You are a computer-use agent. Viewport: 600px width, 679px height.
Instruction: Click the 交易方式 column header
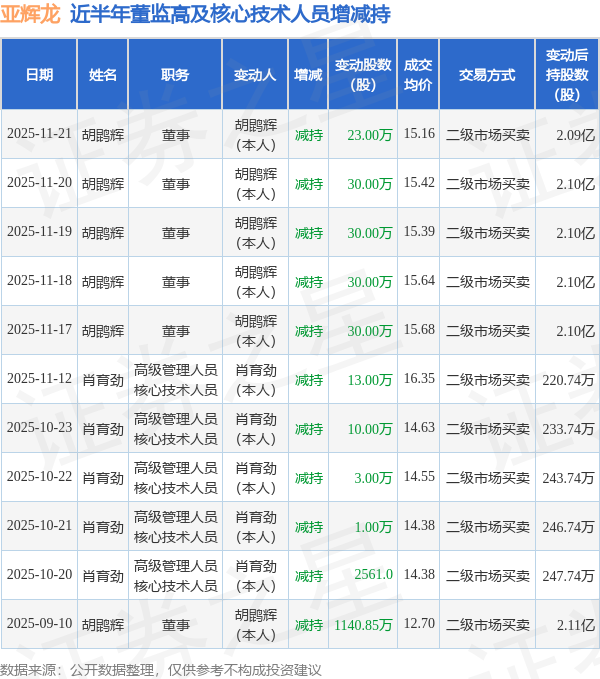[487, 74]
